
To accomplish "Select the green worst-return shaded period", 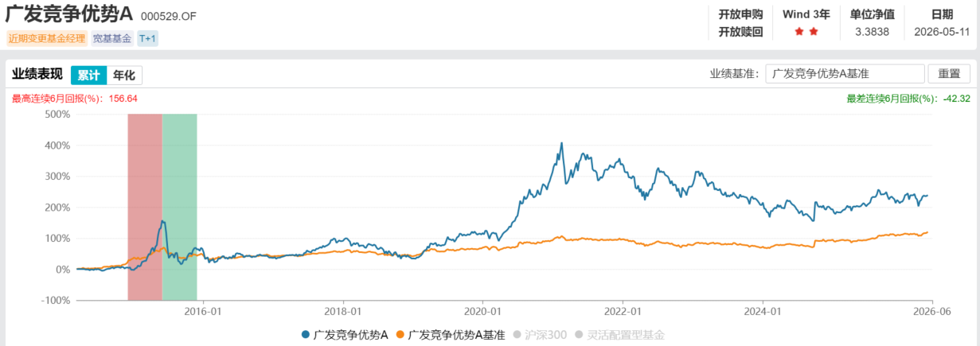I will click(x=179, y=207).
